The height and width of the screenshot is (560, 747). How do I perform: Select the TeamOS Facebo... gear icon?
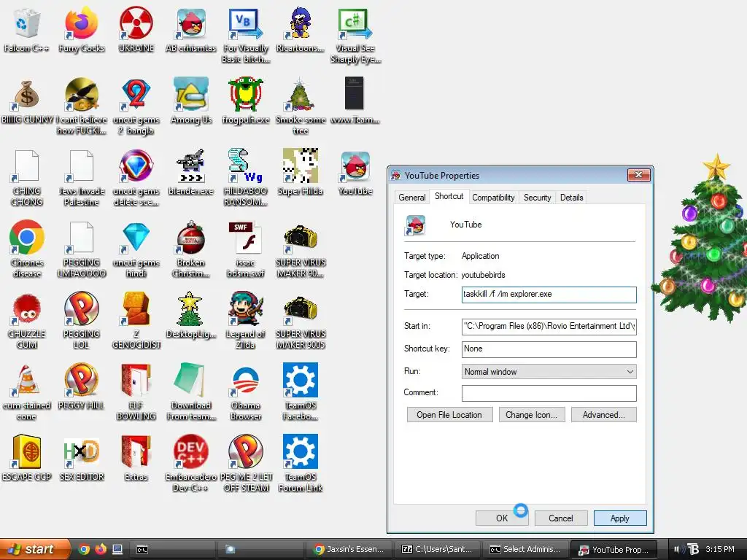[300, 380]
